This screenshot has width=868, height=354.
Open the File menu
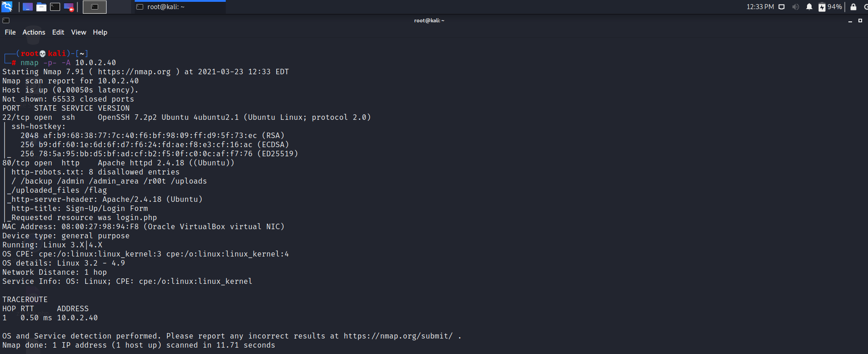click(10, 32)
